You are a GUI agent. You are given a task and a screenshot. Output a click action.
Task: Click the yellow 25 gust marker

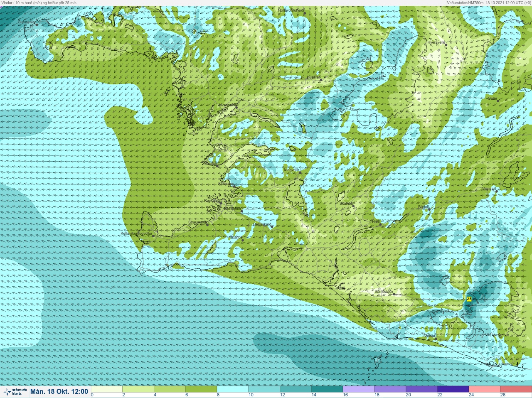click(x=469, y=299)
